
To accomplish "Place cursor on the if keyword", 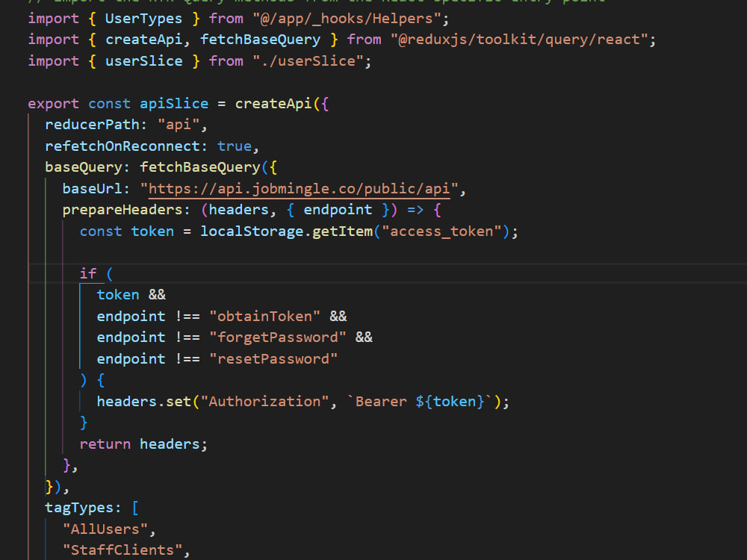I will click(88, 274).
